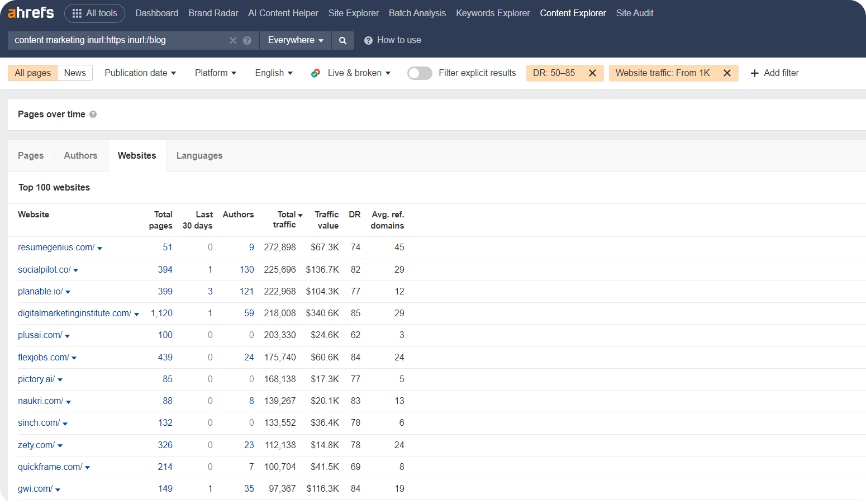Image resolution: width=866 pixels, height=504 pixels.
Task: Open Platform filter dropdown
Action: [x=216, y=73]
